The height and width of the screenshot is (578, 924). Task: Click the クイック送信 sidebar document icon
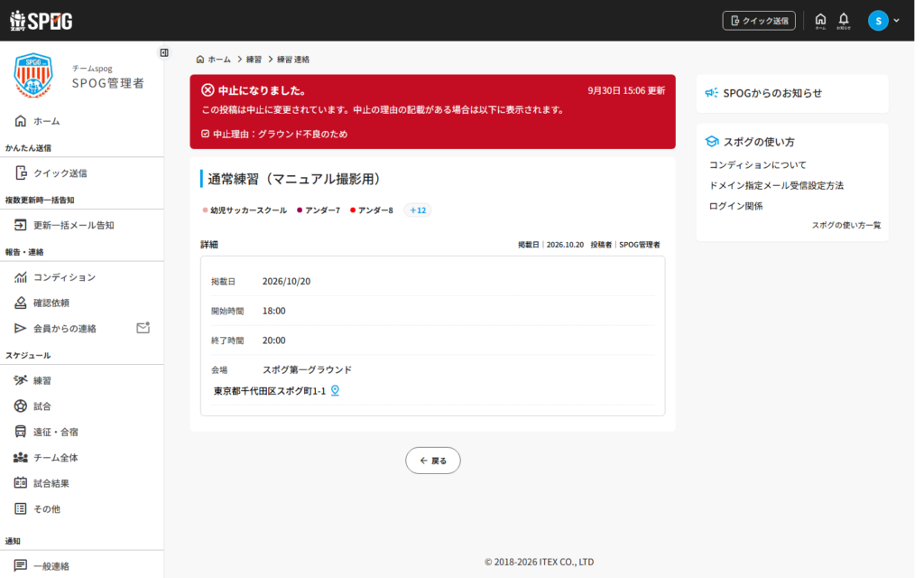[21, 172]
